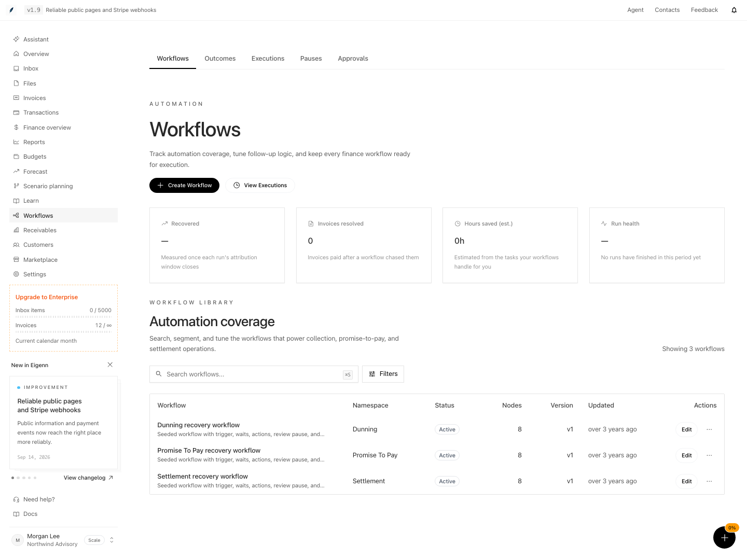This screenshot has height=560, width=747.
Task: Open Feedback in top bar
Action: 704,10
